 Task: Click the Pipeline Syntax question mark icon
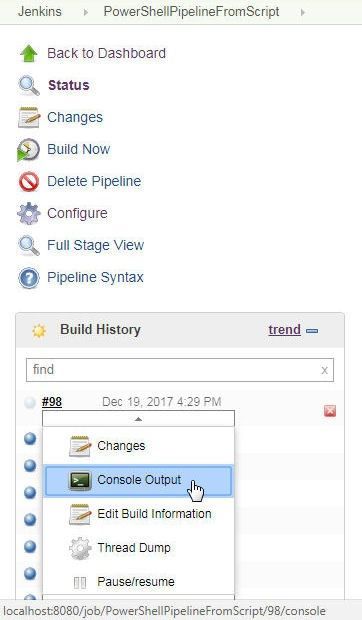29,278
